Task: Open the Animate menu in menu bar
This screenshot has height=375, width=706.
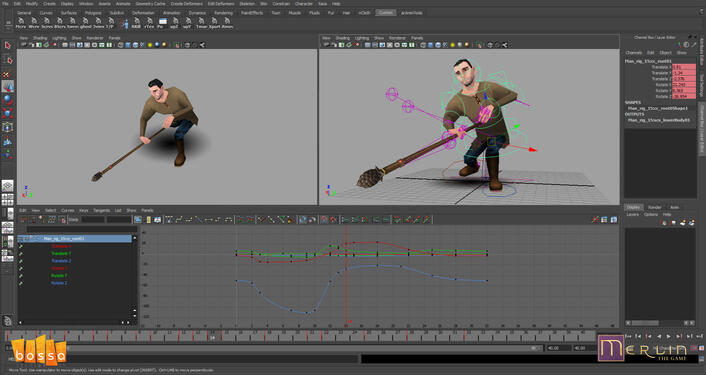Action: [x=123, y=4]
